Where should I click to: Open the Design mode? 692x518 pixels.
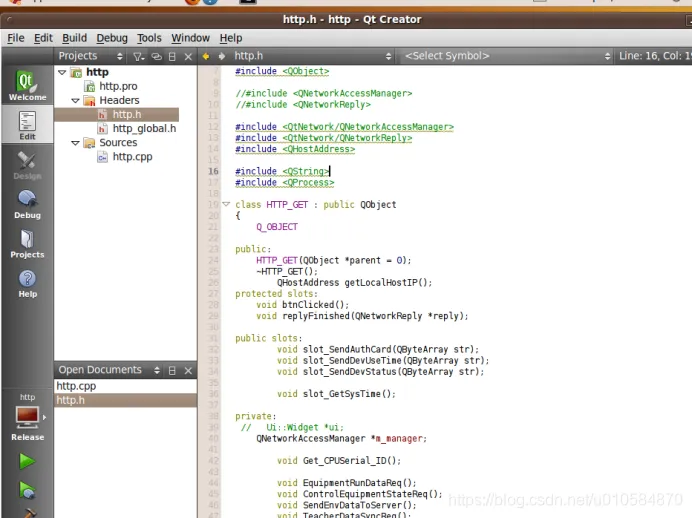click(x=27, y=165)
